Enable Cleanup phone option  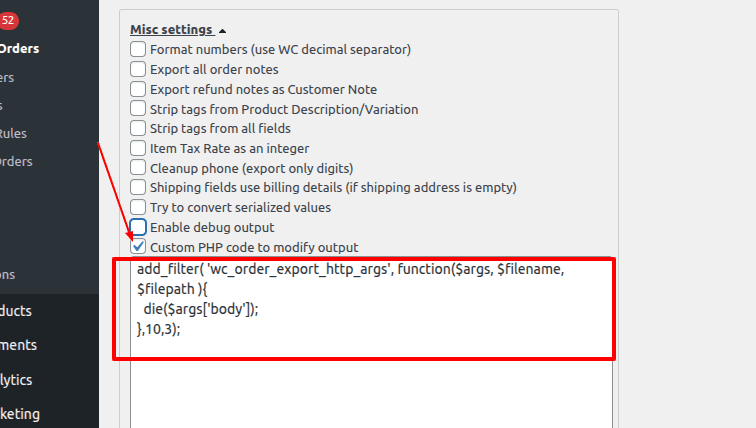pos(138,168)
